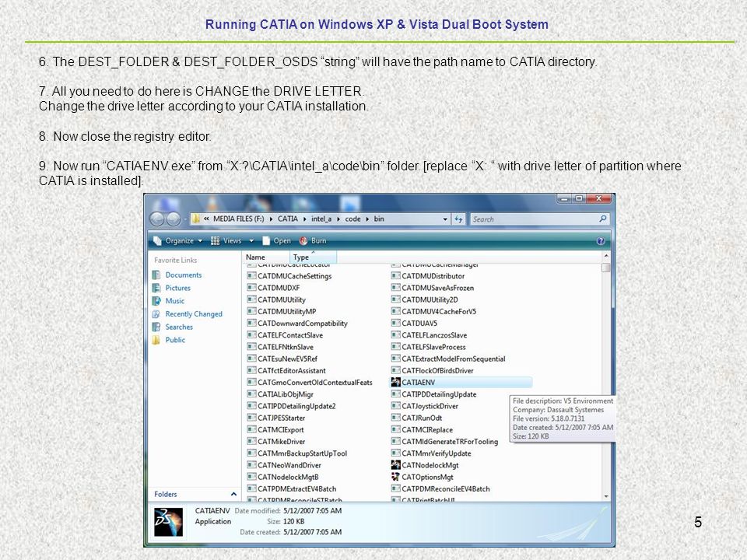This screenshot has width=747, height=560.
Task: Select CATNeoWandDriver file
Action: pyautogui.click(x=289, y=465)
